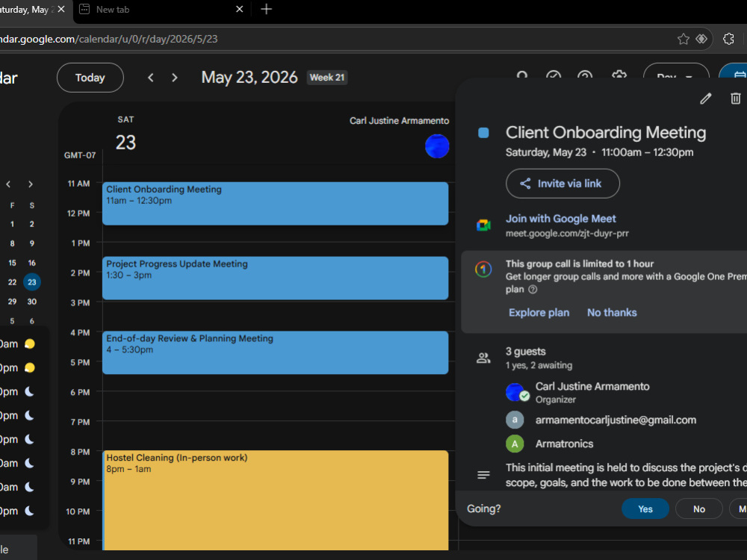The width and height of the screenshot is (747, 560).
Task: Open Project Progress Update Meeting event
Action: click(276, 278)
